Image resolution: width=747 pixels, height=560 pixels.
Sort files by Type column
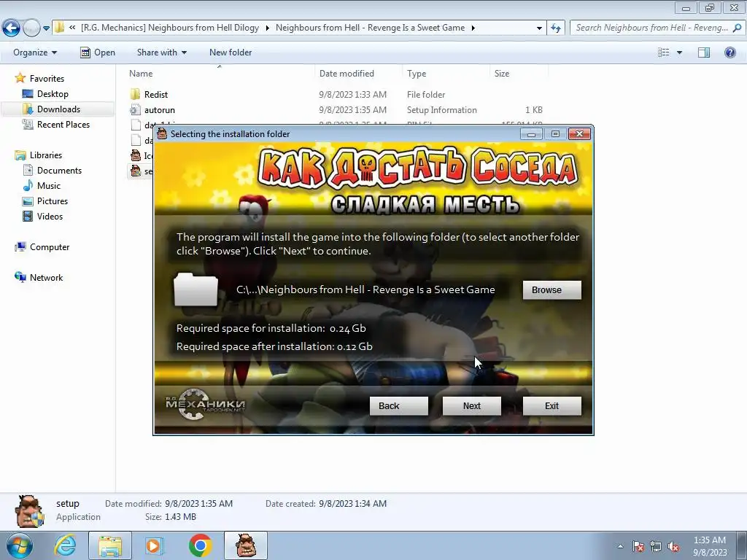click(417, 74)
